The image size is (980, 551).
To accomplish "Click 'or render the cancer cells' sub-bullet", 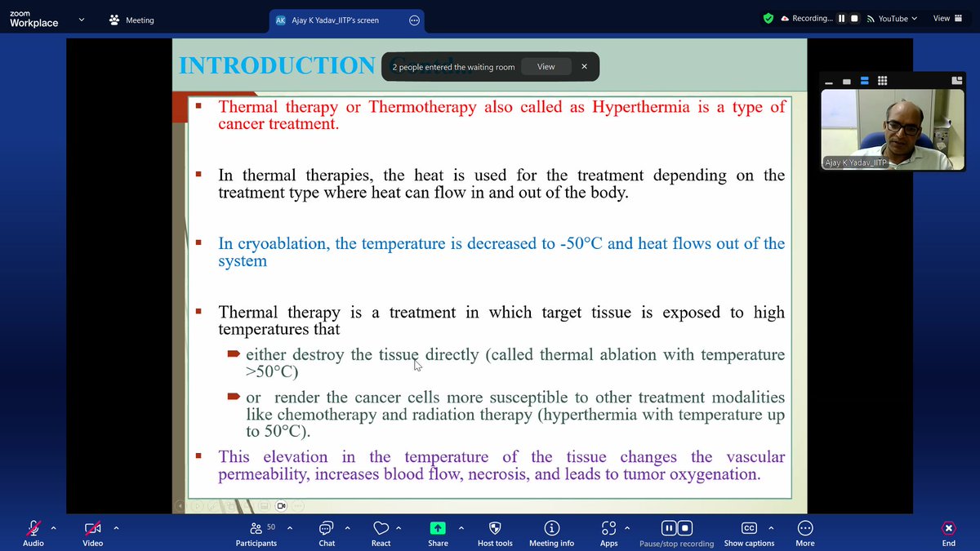I will [x=515, y=415].
